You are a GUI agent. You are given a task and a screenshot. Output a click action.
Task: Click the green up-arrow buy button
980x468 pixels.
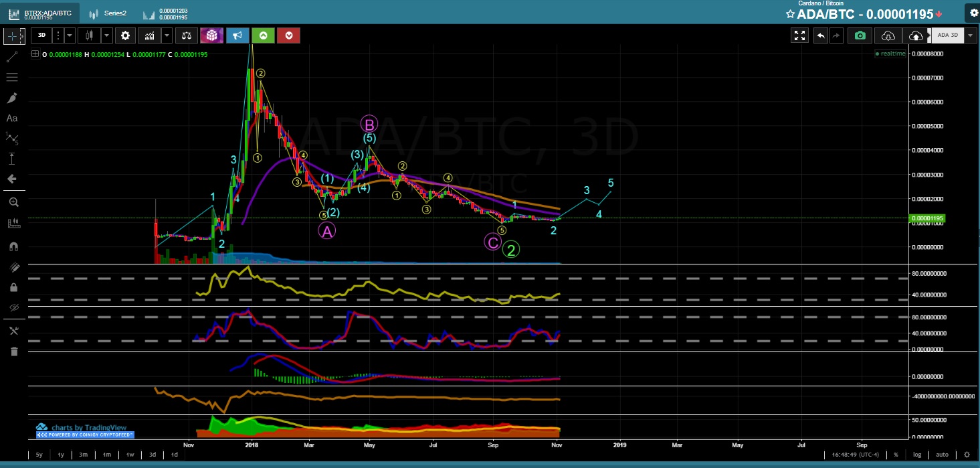pyautogui.click(x=263, y=35)
